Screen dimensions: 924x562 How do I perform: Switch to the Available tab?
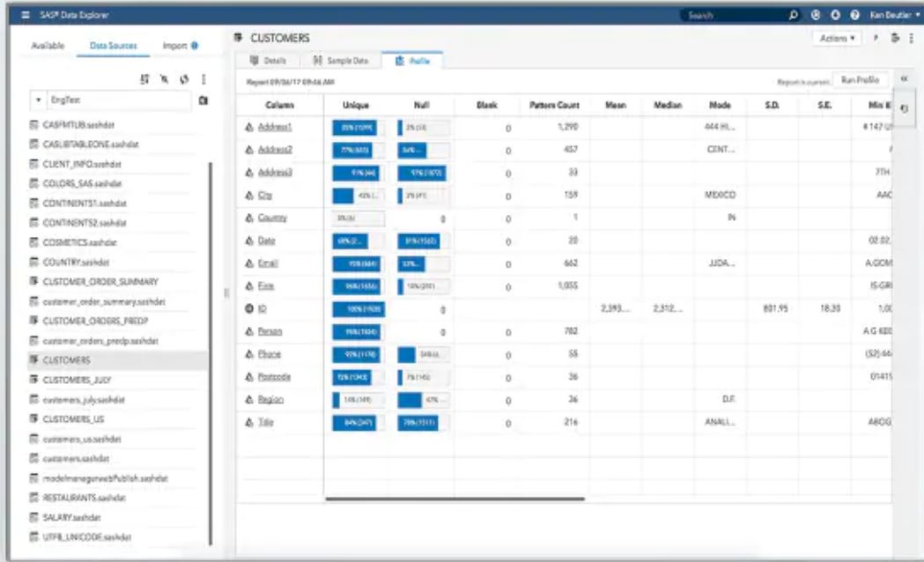[48, 45]
